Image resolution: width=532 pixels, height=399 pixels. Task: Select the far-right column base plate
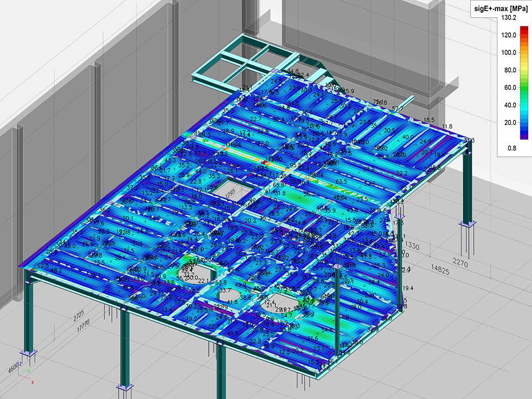click(x=467, y=224)
